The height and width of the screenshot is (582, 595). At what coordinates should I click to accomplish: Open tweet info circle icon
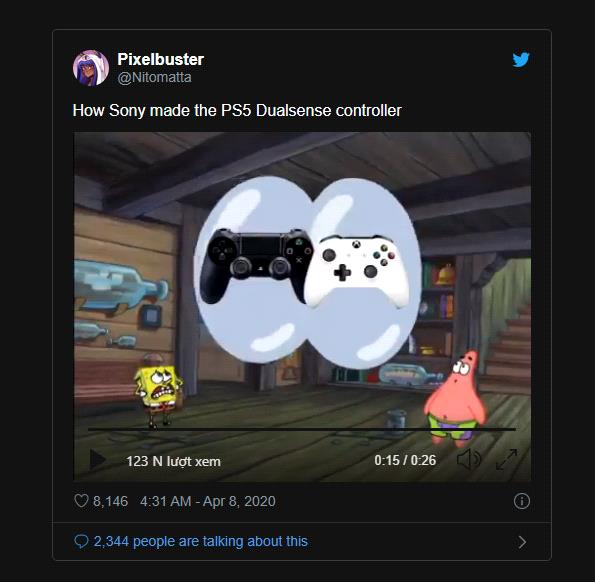pos(522,501)
